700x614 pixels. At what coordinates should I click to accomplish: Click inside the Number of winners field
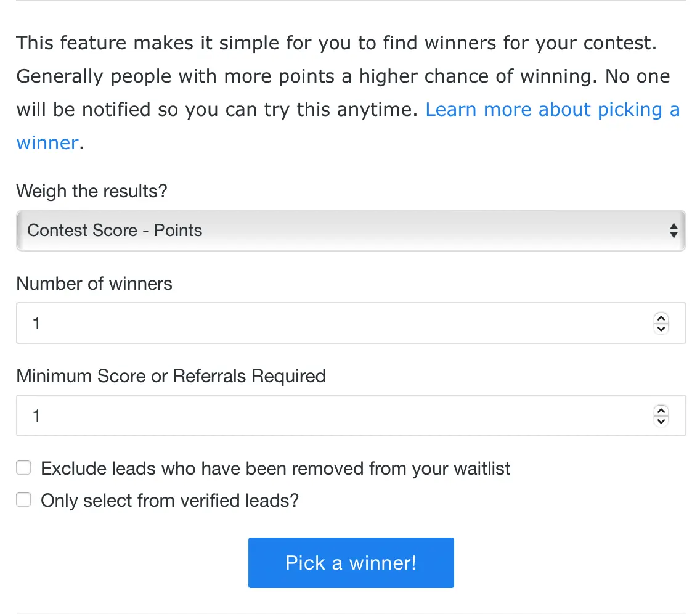333,323
